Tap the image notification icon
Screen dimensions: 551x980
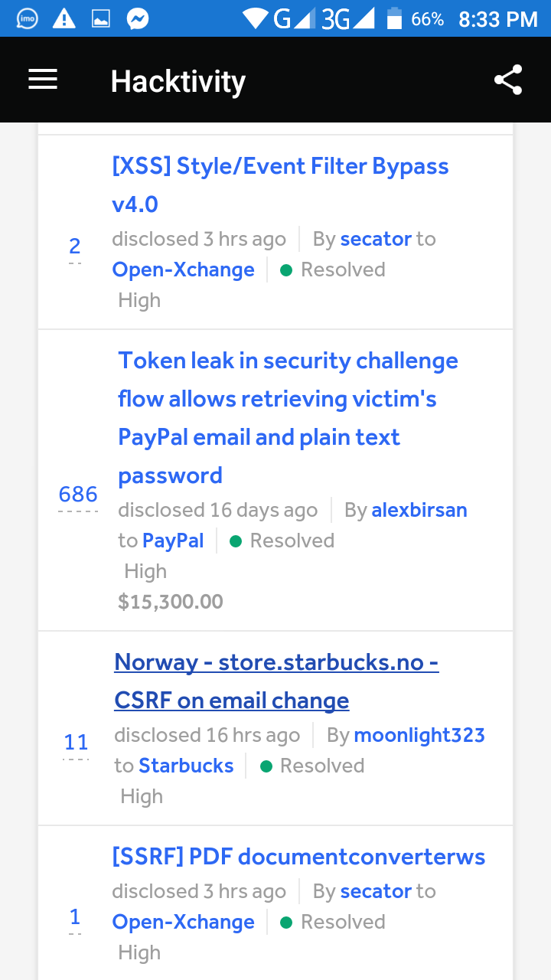pos(101,18)
